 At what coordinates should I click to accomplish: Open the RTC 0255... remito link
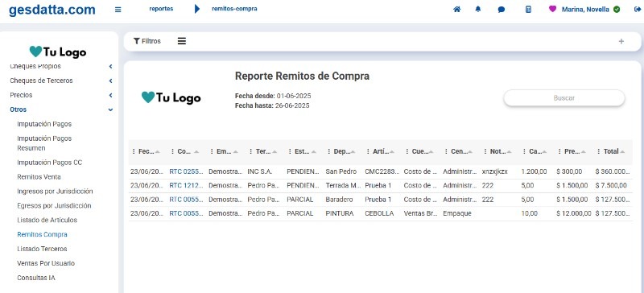tap(186, 171)
